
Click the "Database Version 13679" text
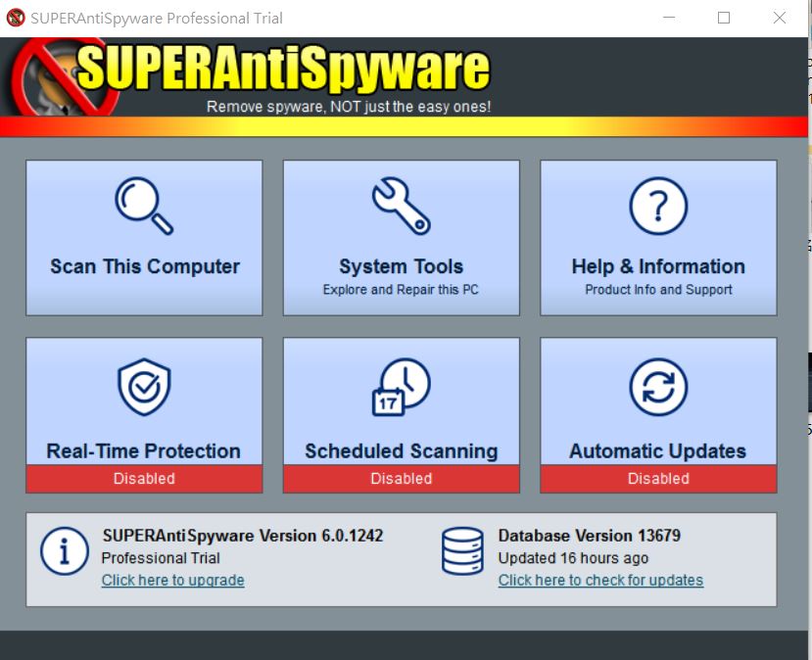[x=590, y=536]
